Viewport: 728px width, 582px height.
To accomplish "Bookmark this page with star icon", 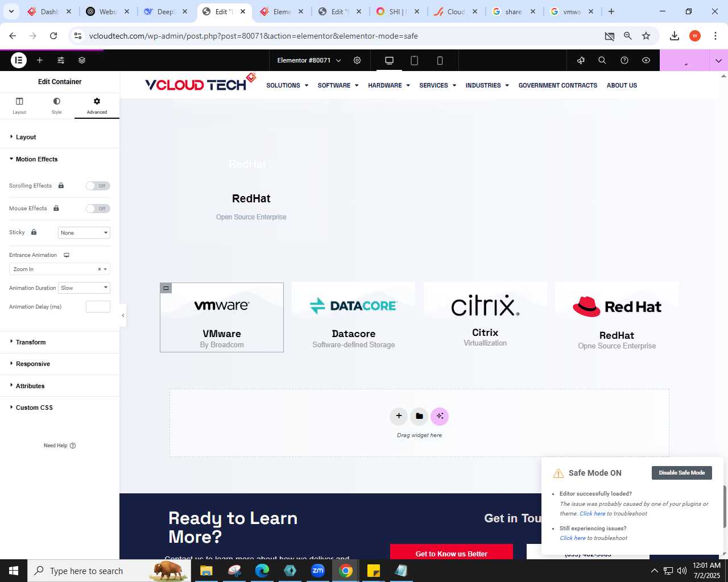I will coord(646,36).
